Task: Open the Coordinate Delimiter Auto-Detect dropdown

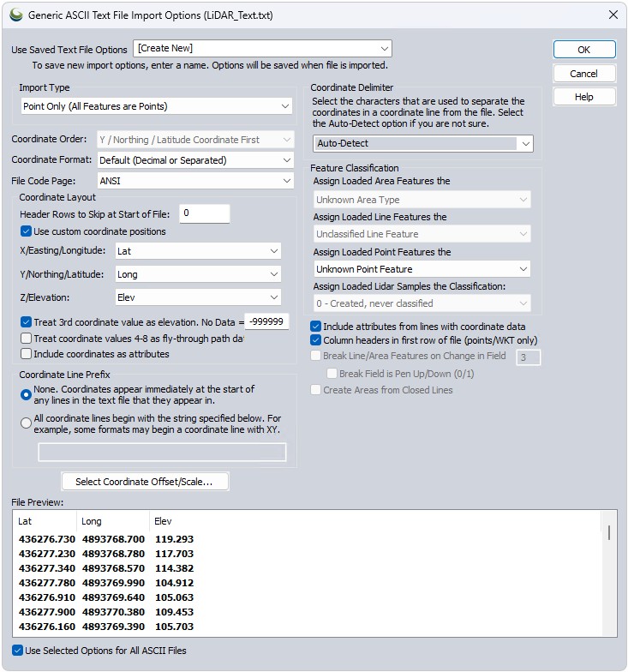Action: click(423, 144)
